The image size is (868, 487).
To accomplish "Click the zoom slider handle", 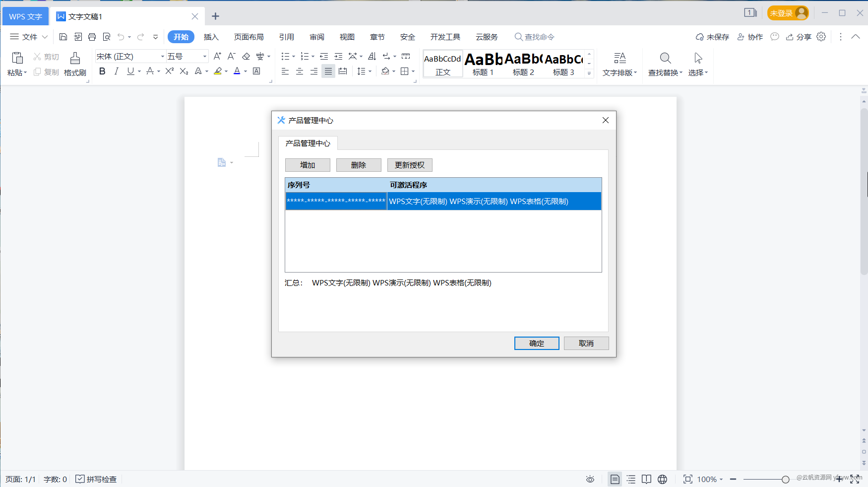I will point(785,479).
